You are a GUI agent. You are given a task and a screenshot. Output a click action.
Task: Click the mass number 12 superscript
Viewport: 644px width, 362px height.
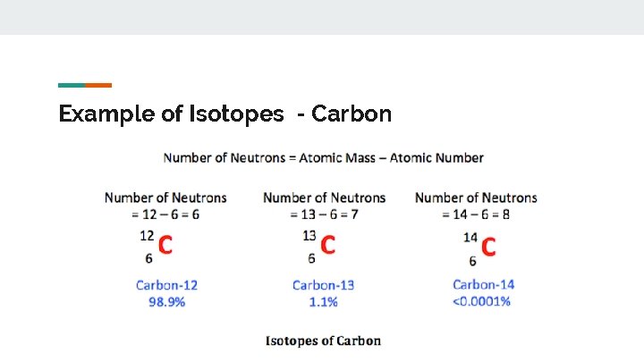pyautogui.click(x=147, y=236)
